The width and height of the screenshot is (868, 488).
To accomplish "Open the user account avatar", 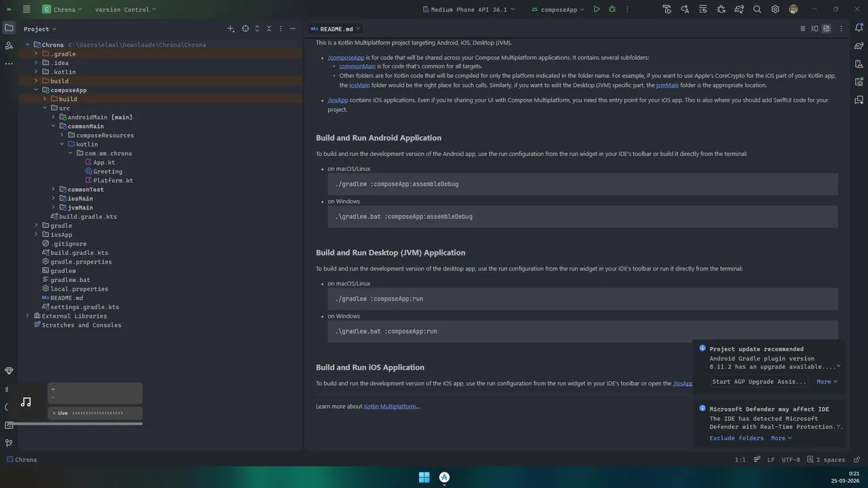I will pos(793,9).
